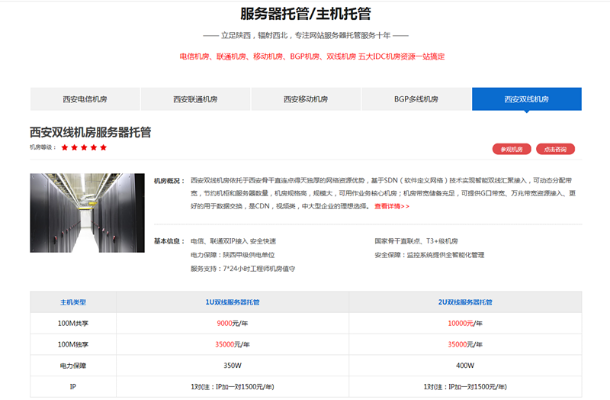Click the data center corridor photo
The height and width of the screenshot is (400, 610).
pos(87,213)
